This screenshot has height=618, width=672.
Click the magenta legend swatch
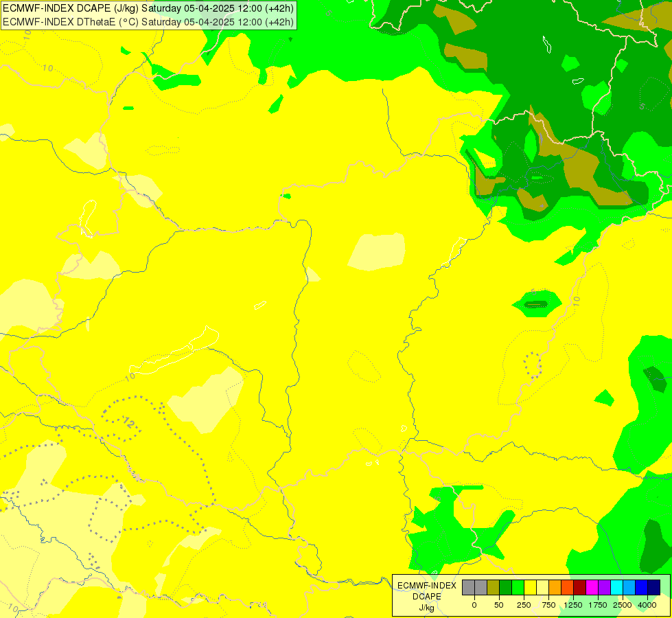point(592,587)
